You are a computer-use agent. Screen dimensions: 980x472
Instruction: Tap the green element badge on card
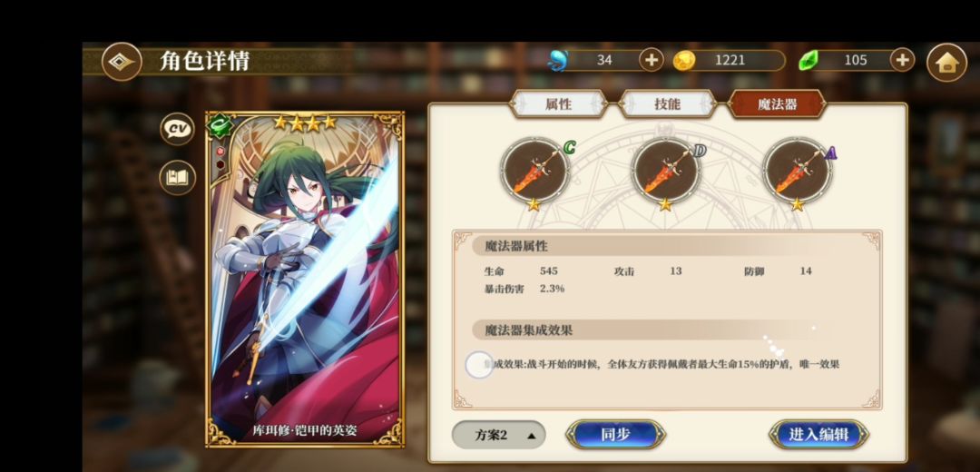(x=220, y=125)
